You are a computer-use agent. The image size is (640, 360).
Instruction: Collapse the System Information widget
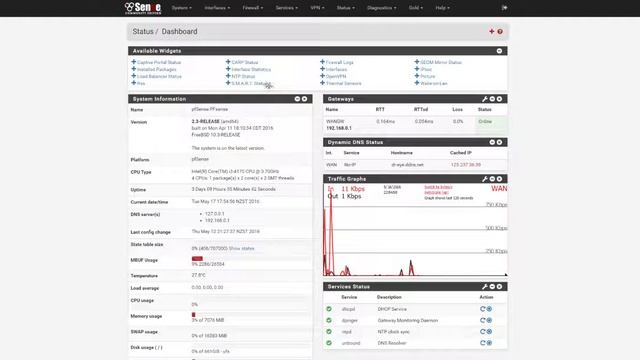coord(297,99)
